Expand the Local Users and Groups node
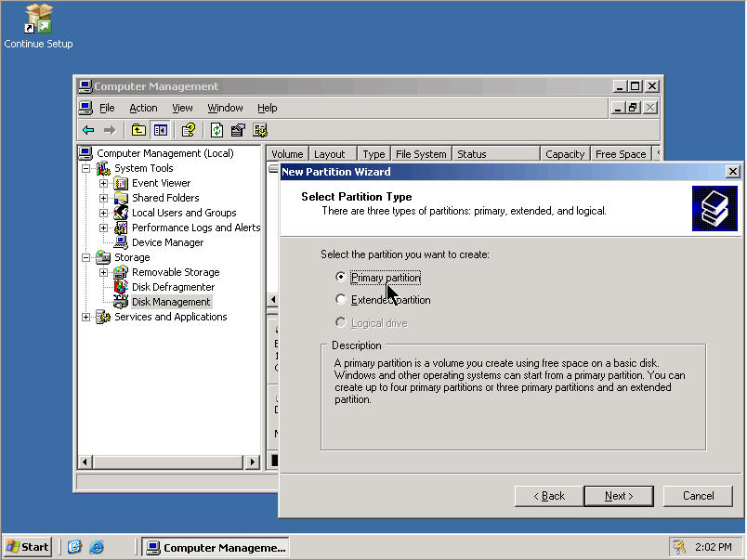This screenshot has height=560, width=747. [x=103, y=213]
